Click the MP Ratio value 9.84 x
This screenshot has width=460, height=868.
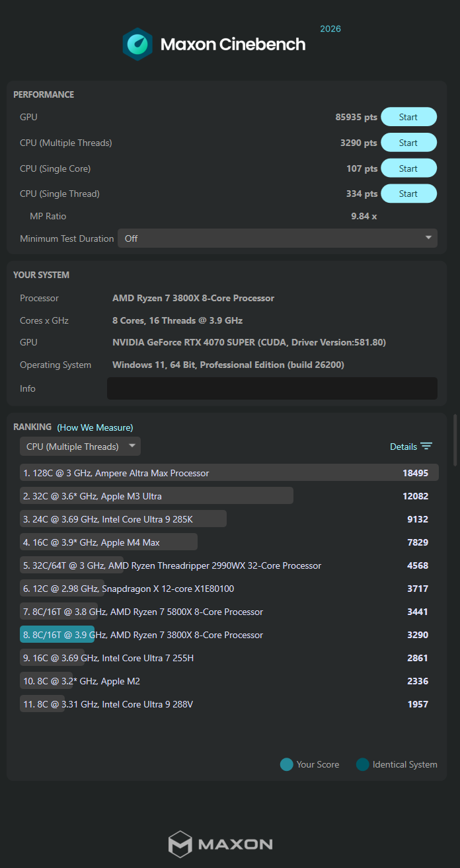pyautogui.click(x=364, y=216)
